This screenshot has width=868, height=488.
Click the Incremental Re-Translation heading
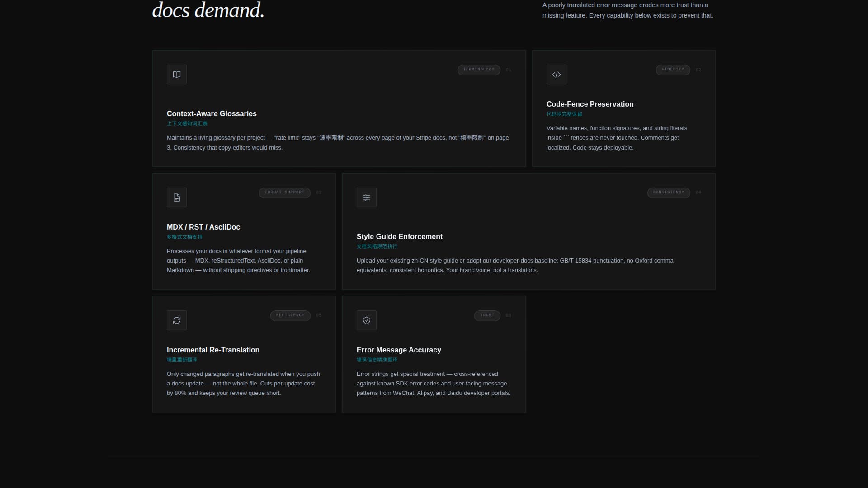pos(213,350)
